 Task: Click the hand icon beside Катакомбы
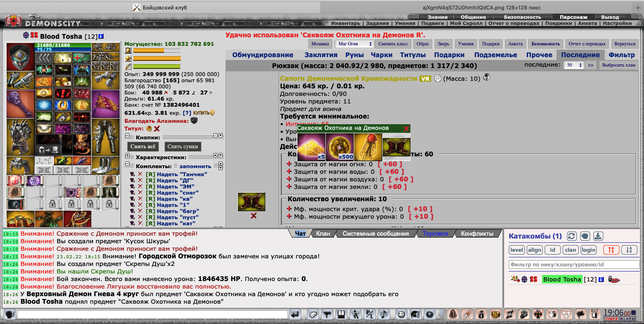coord(585,236)
